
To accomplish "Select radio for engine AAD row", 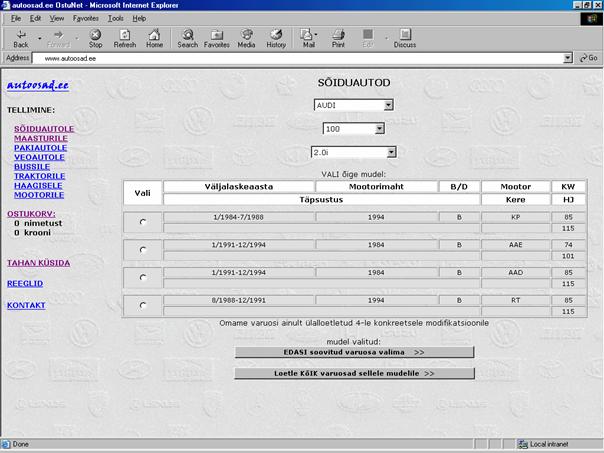I will tap(143, 277).
